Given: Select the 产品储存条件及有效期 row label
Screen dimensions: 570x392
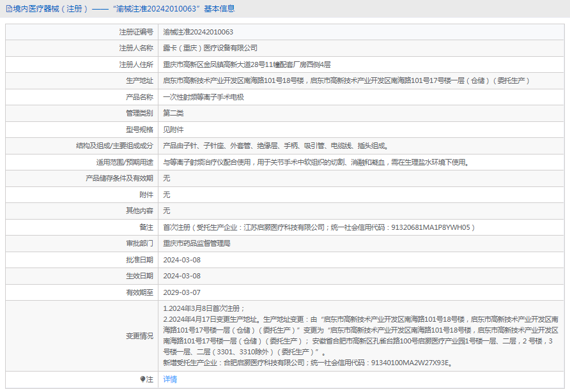Looking at the screenshot, I should click(x=119, y=178).
